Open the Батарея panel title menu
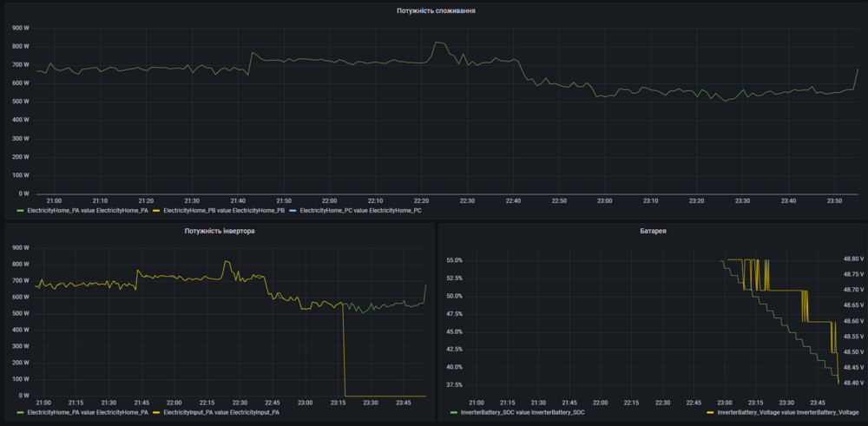The height and width of the screenshot is (426, 868). pos(651,231)
